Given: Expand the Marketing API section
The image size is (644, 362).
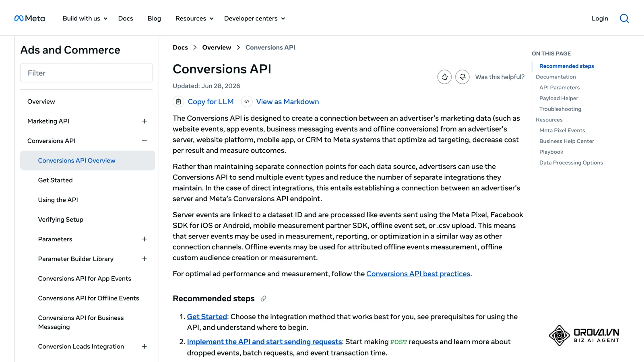Looking at the screenshot, I should pos(144,121).
